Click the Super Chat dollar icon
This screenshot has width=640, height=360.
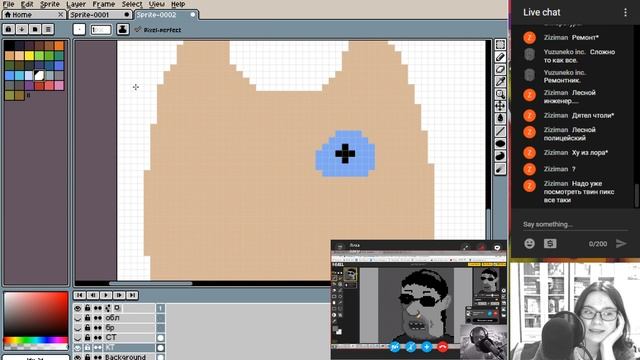550,244
